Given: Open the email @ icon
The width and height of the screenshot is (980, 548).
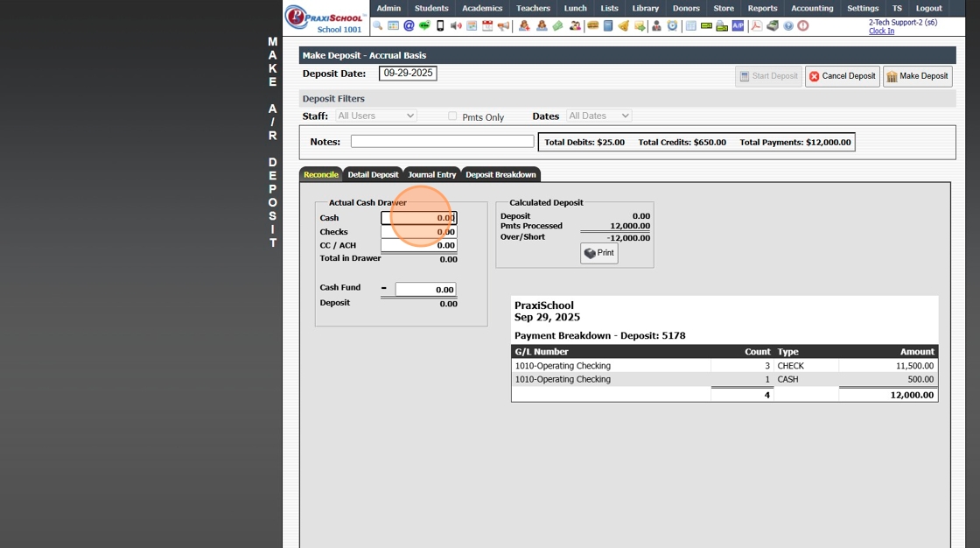Looking at the screenshot, I should coord(409,26).
